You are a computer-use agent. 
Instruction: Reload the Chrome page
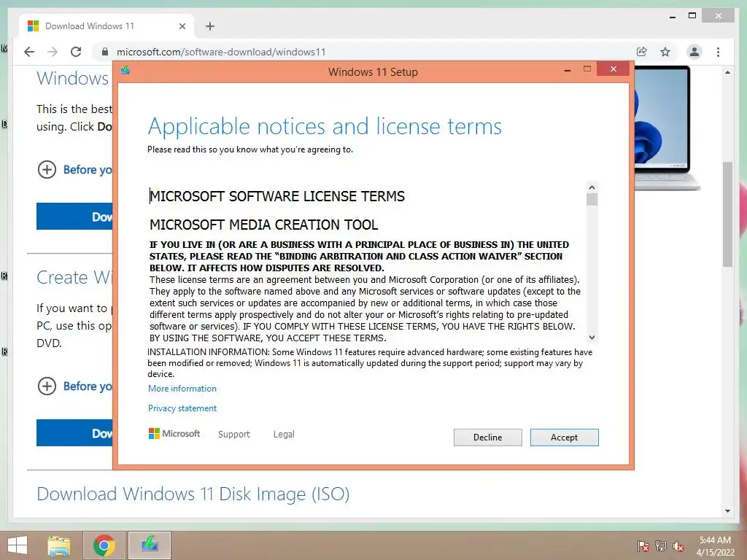click(76, 52)
